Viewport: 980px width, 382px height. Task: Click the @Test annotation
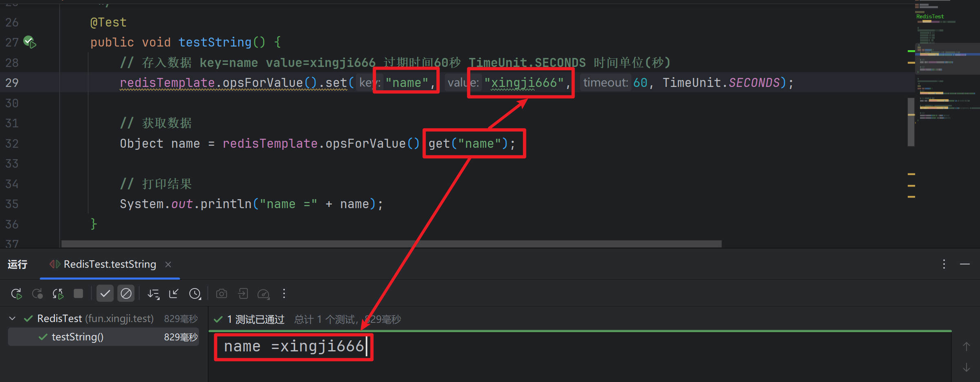[x=108, y=22]
